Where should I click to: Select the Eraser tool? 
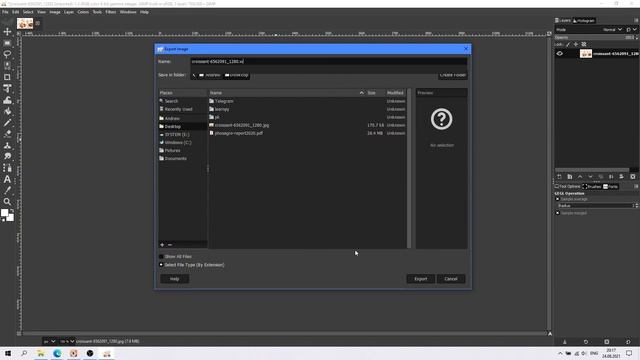pyautogui.click(x=7, y=134)
